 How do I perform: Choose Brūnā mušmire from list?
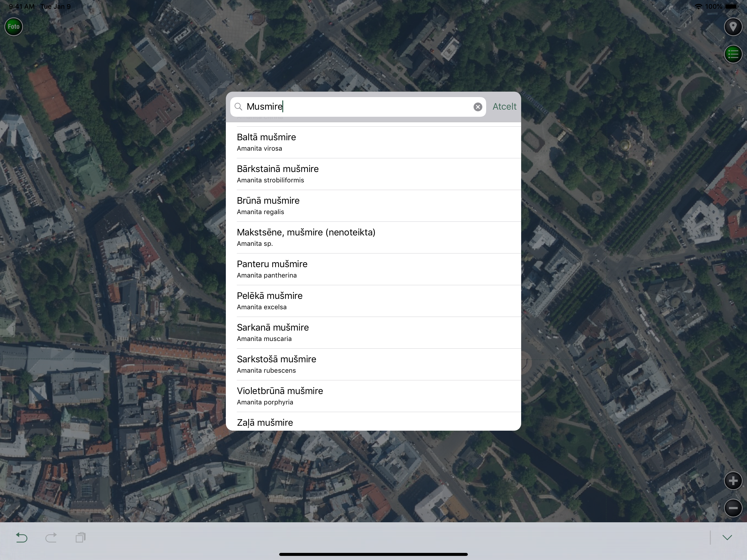[373, 206]
